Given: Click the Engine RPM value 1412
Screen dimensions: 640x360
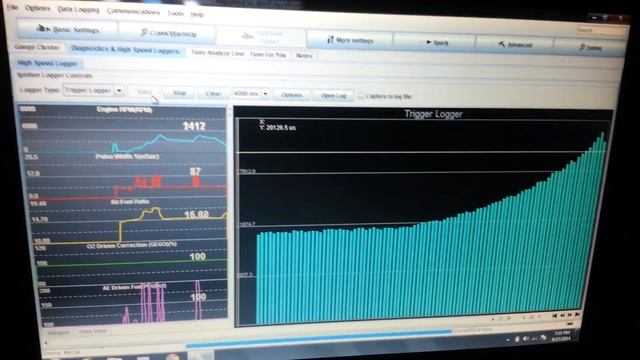Looking at the screenshot, I should click(194, 126).
